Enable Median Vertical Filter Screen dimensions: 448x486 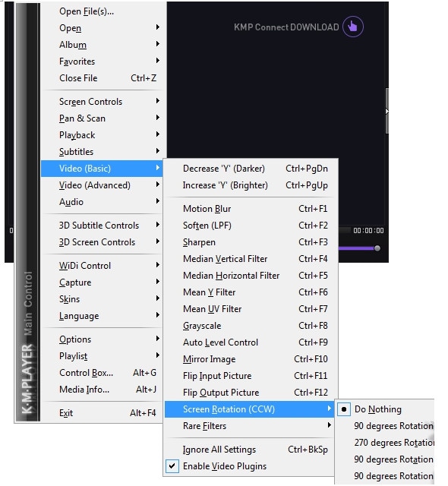(251, 259)
